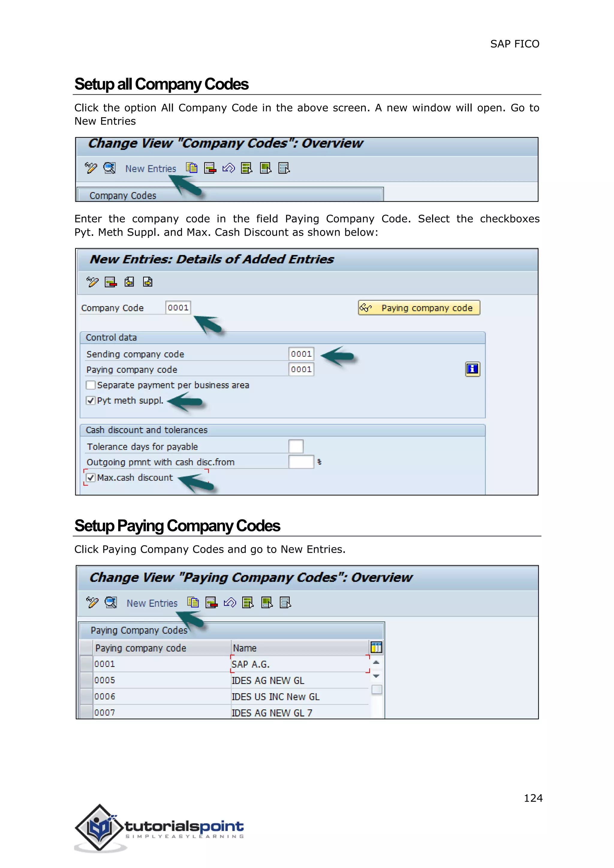Click Display/Change icon in New Entries details toolbar
Screen dimensions: 614x868
coord(92,282)
